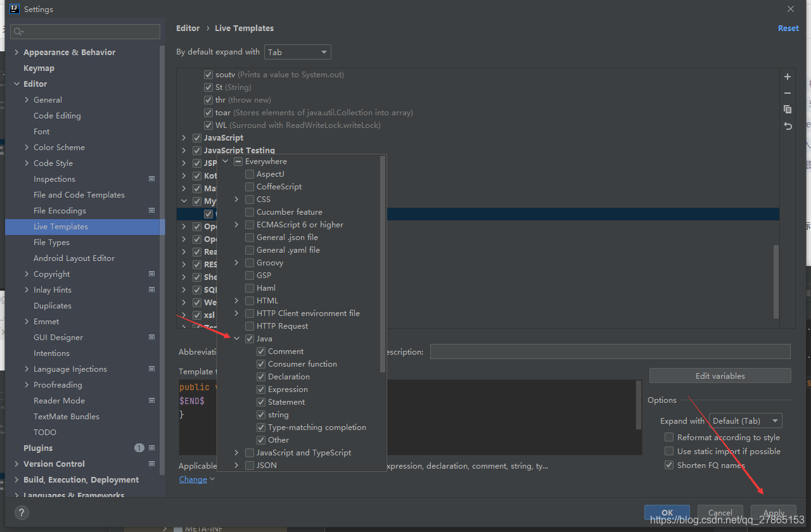
Task: Click the project-level icon next to Language Injections
Action: click(x=151, y=369)
